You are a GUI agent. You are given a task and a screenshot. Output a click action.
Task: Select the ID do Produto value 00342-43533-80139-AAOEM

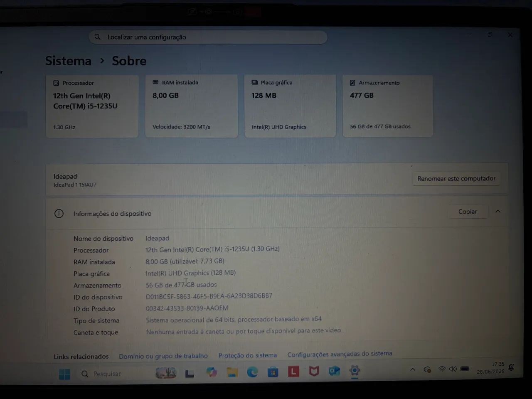point(187,308)
